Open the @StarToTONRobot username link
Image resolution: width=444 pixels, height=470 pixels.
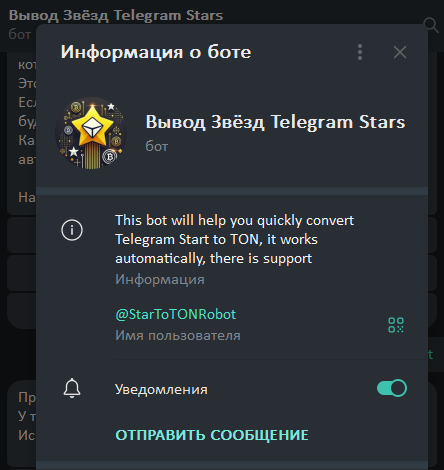tap(176, 314)
